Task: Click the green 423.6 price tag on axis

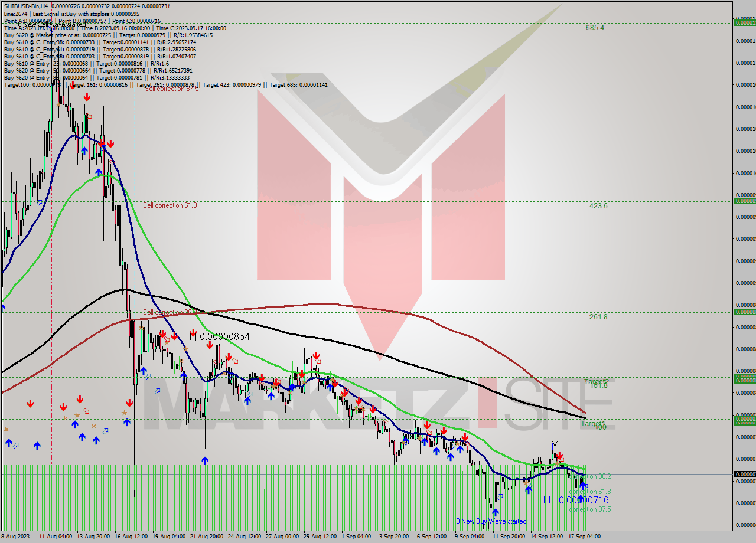Action: 744,201
